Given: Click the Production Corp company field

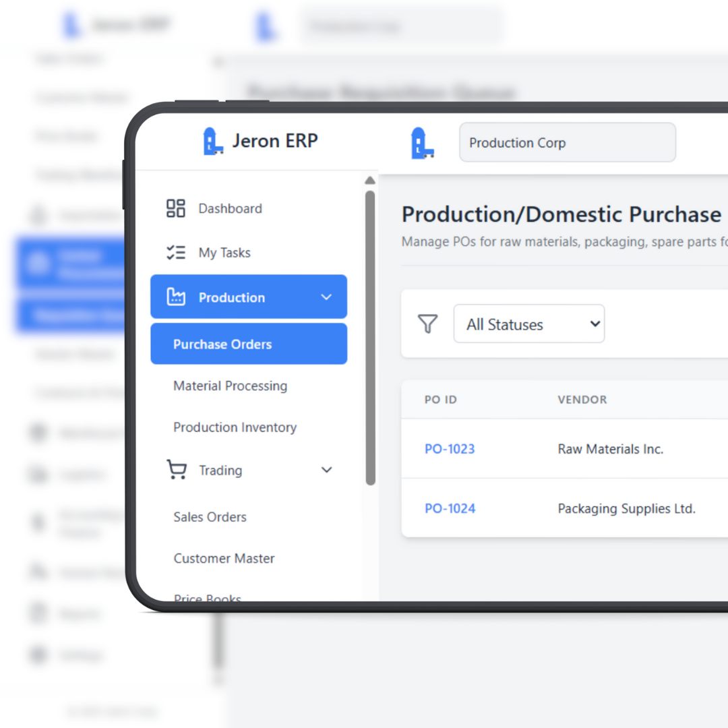Looking at the screenshot, I should 567,143.
